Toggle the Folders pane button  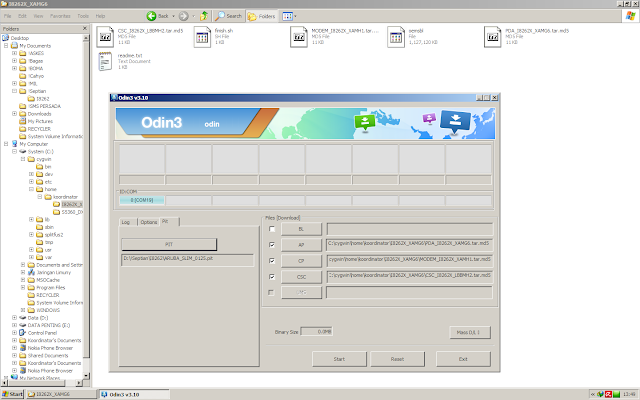[x=262, y=16]
